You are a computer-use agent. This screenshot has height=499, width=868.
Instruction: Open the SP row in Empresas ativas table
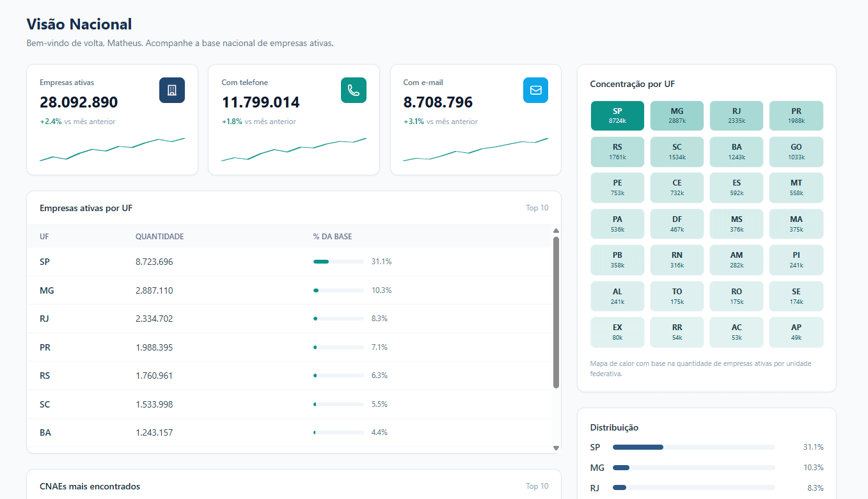[289, 262]
